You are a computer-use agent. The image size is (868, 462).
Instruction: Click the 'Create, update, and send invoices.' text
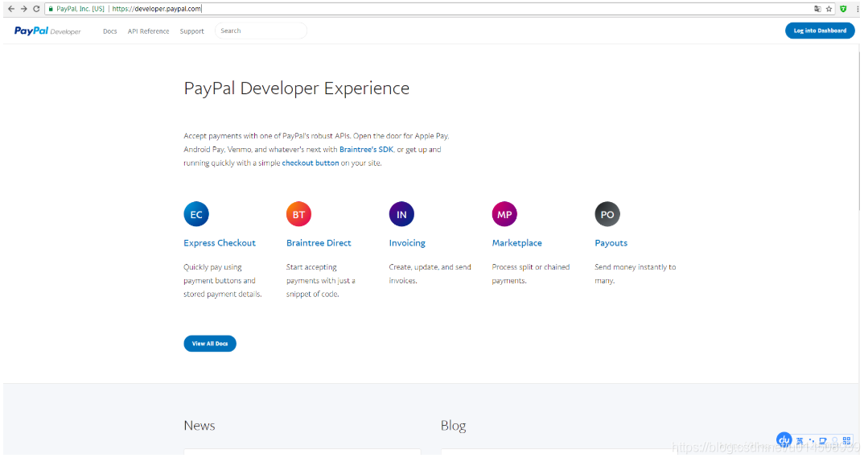point(430,274)
